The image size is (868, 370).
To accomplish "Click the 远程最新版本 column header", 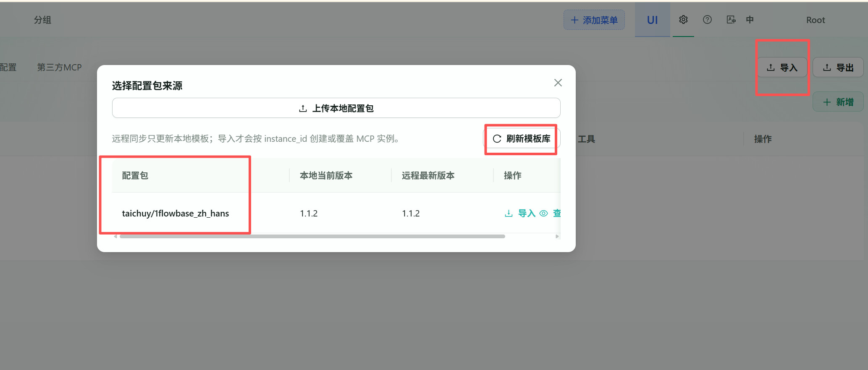I will point(442,175).
